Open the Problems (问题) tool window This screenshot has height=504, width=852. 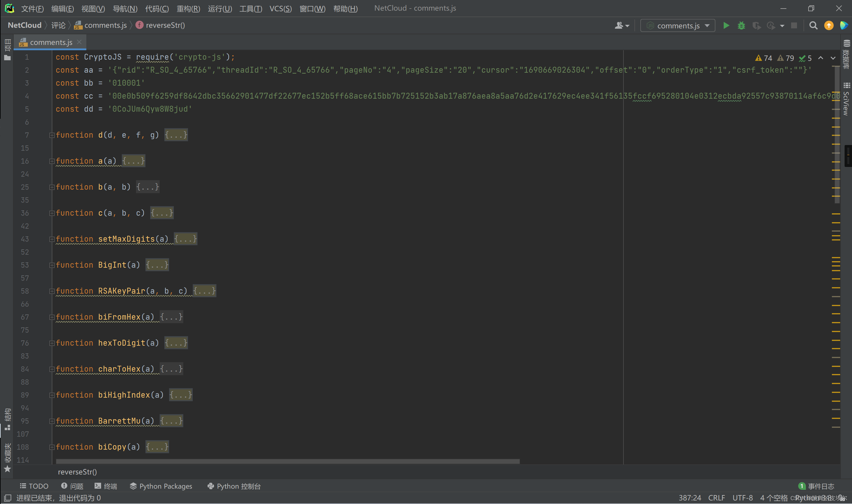pyautogui.click(x=72, y=486)
